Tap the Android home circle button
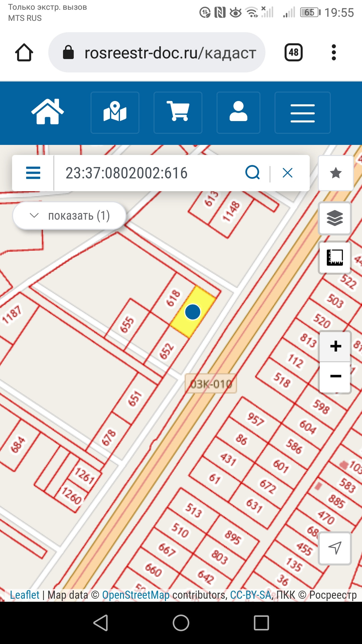The width and height of the screenshot is (362, 644). [x=181, y=623]
